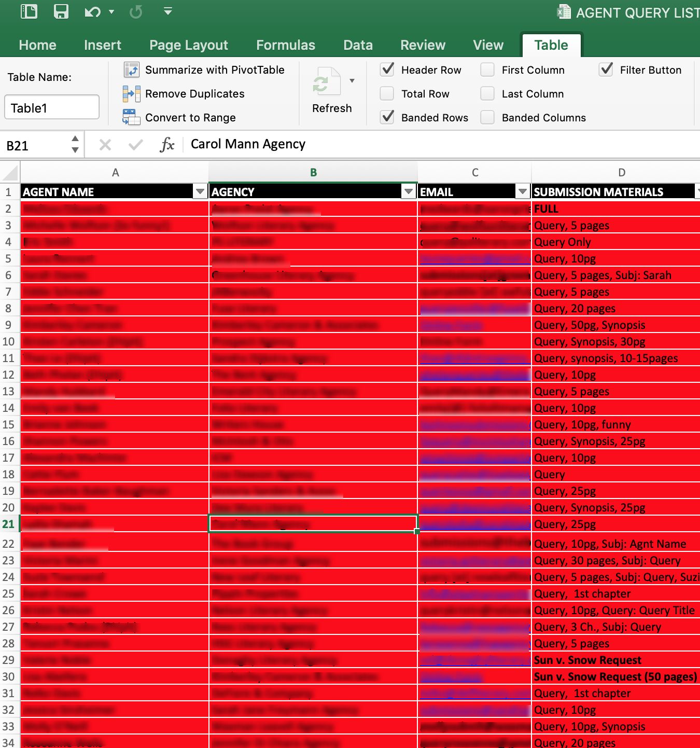Open the EMAIL filter dropdown

[x=523, y=192]
